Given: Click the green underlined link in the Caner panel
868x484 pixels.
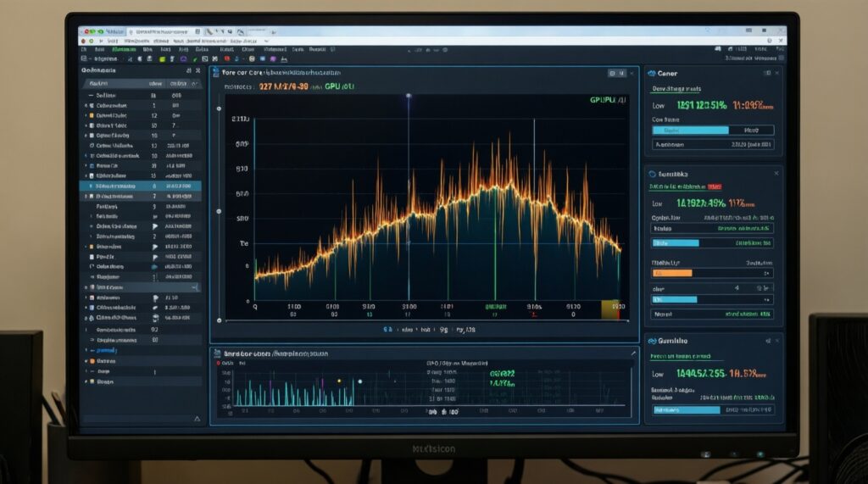Looking at the screenshot, I should tap(675, 88).
